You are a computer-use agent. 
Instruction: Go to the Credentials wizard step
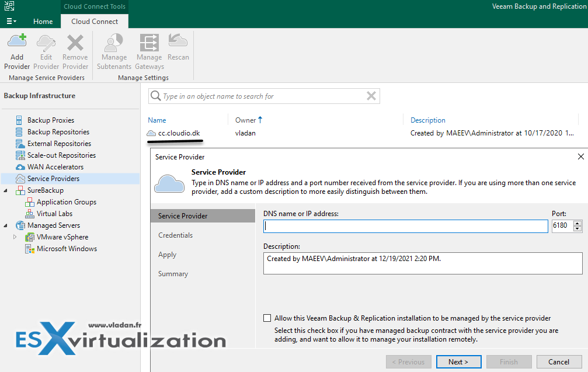click(x=175, y=235)
